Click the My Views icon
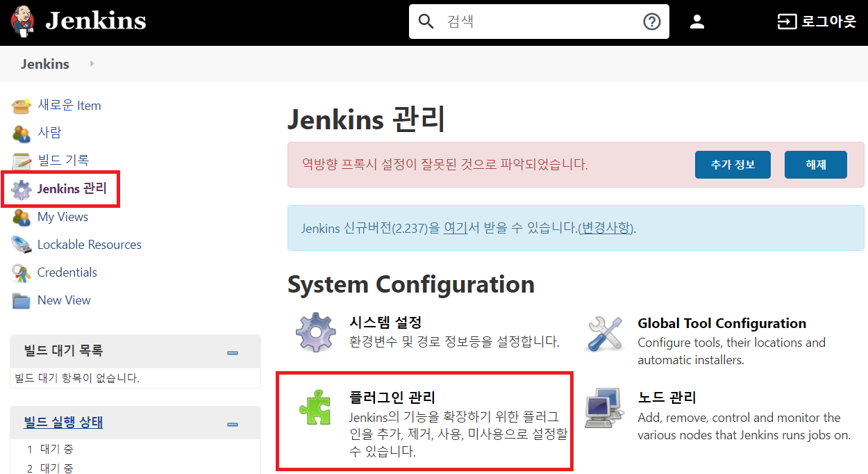 [22, 217]
